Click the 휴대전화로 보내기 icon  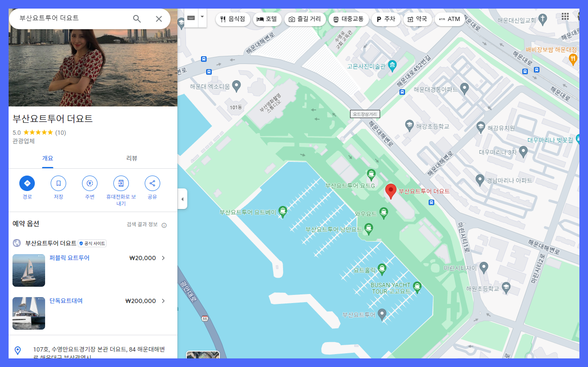[x=121, y=183]
